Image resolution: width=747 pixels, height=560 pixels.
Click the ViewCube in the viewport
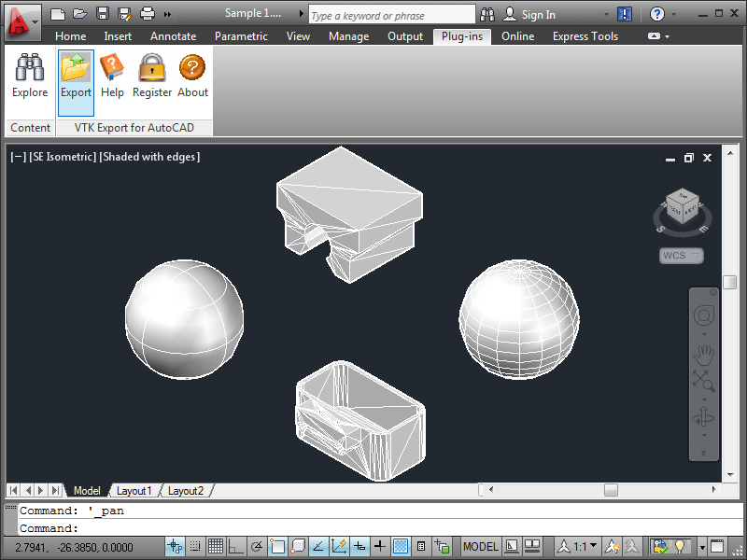click(x=682, y=209)
